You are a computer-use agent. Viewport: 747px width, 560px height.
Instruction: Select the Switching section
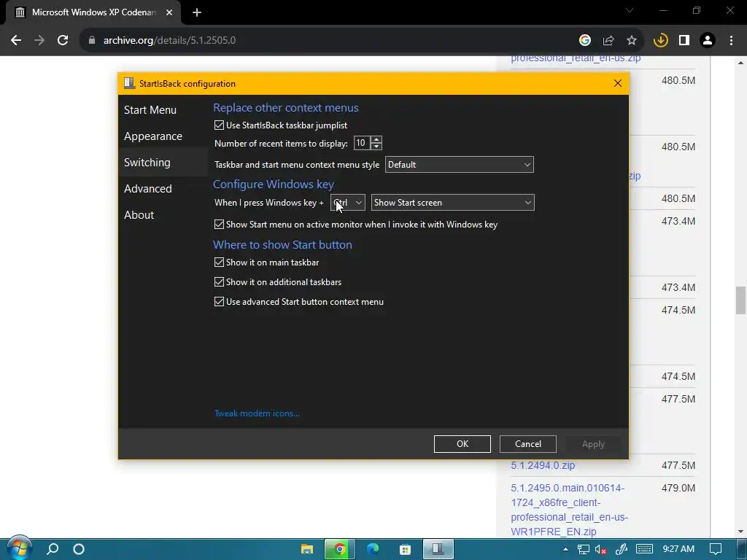pyautogui.click(x=147, y=163)
